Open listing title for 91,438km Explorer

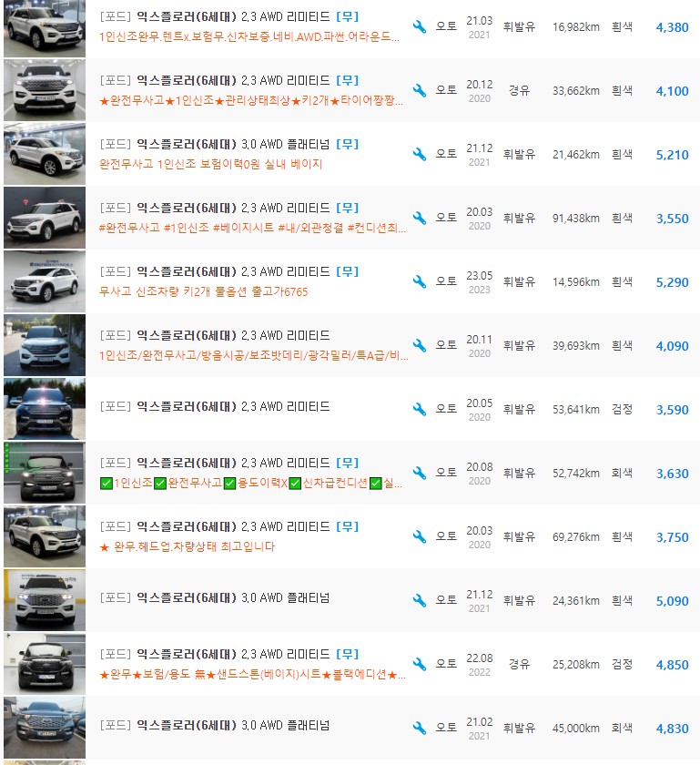(229, 208)
